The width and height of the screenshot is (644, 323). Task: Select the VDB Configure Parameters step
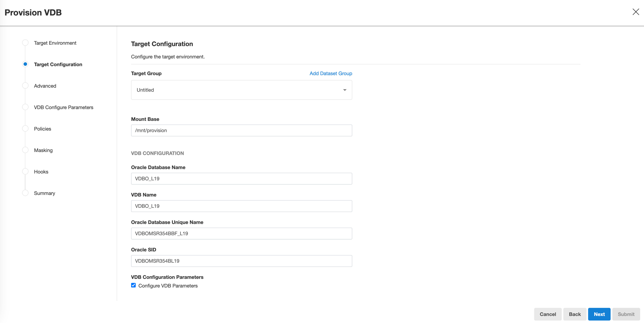[x=25, y=107]
